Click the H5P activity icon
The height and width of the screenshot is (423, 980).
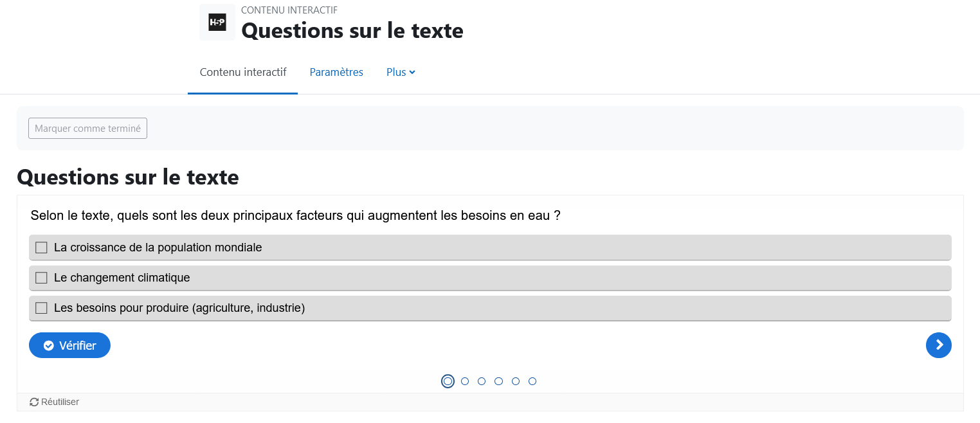(x=217, y=22)
